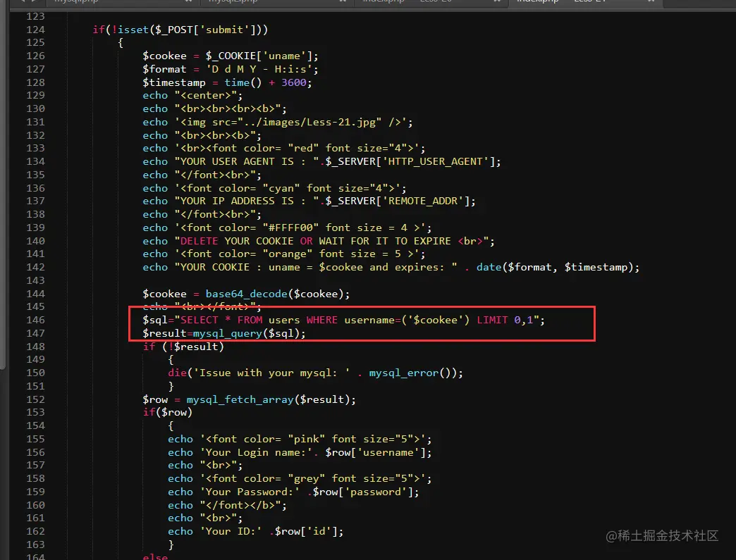Click the YOUR IP ADDRESS IS echo line

coord(309,201)
